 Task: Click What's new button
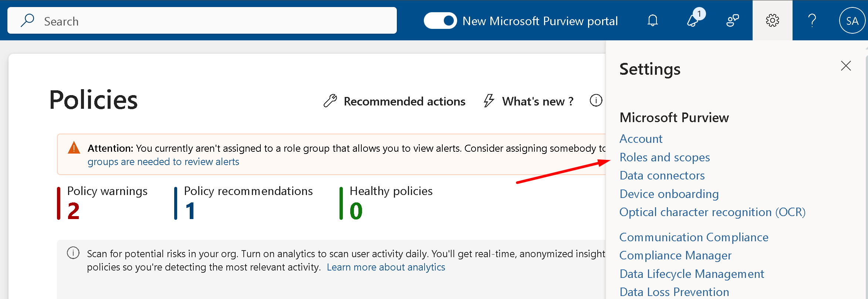point(529,101)
